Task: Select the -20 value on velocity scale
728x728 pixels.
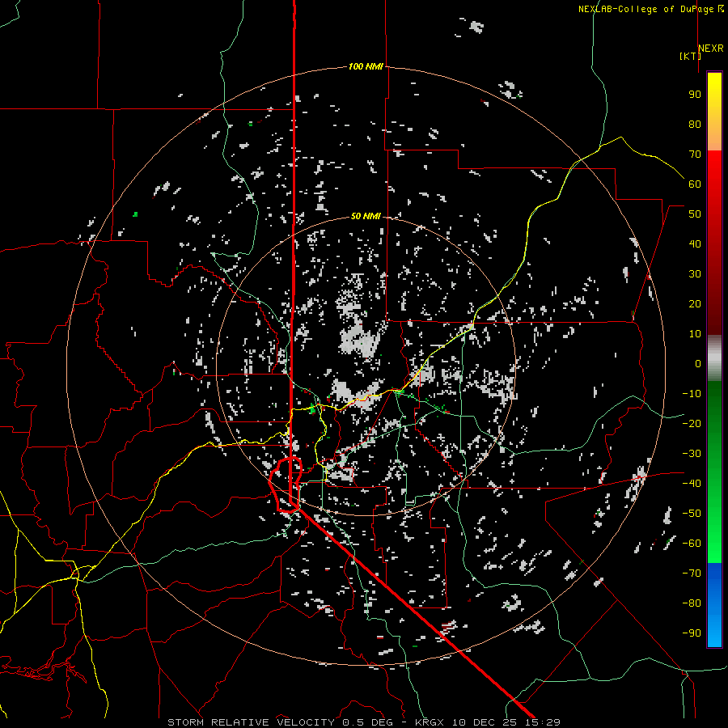Action: (692, 423)
